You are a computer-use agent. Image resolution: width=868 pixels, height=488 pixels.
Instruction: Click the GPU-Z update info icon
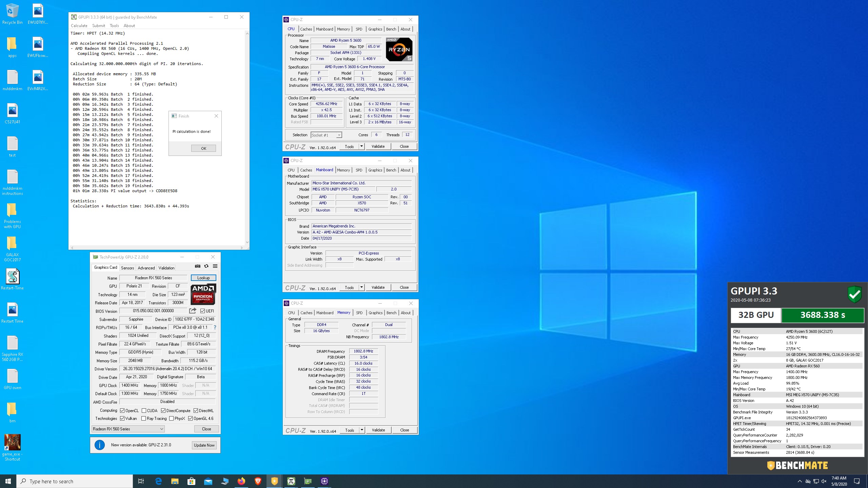[x=100, y=445]
